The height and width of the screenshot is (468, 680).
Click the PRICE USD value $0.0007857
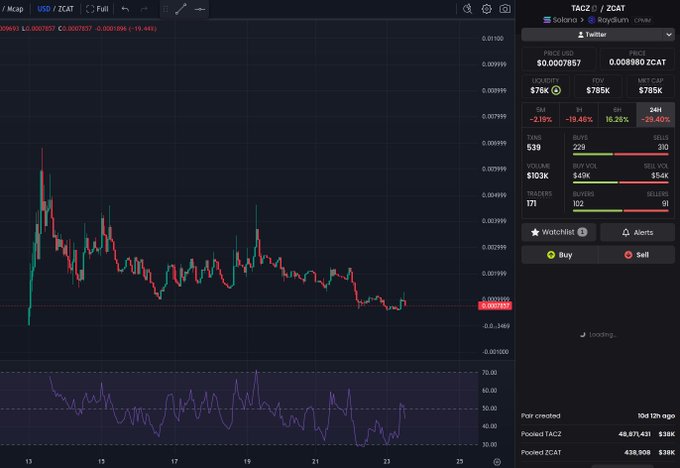point(559,63)
